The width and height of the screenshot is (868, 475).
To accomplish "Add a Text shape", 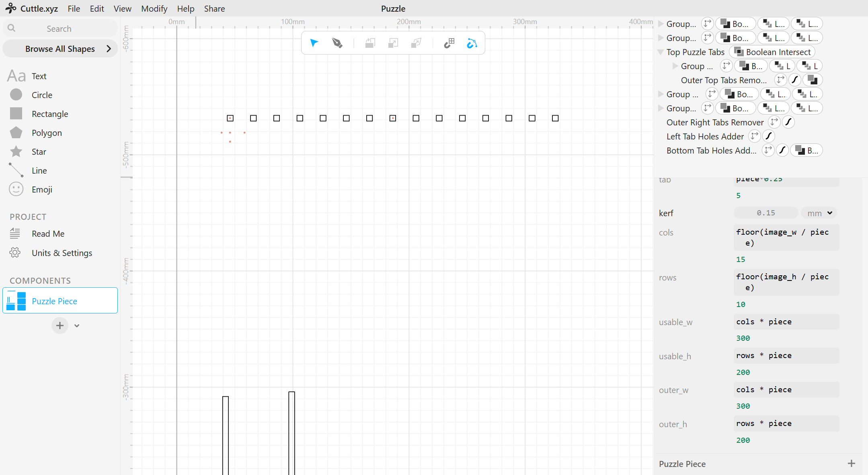I will [39, 76].
